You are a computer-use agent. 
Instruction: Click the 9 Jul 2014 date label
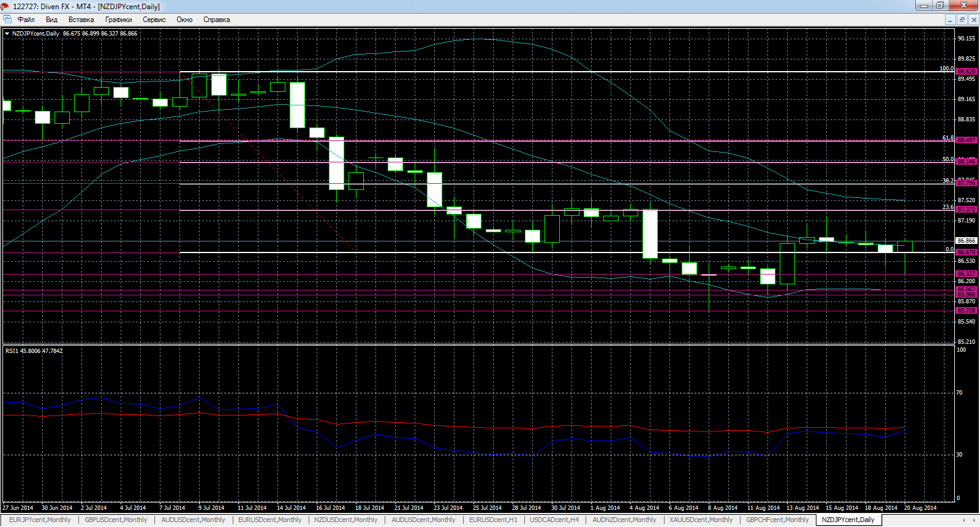coord(211,508)
